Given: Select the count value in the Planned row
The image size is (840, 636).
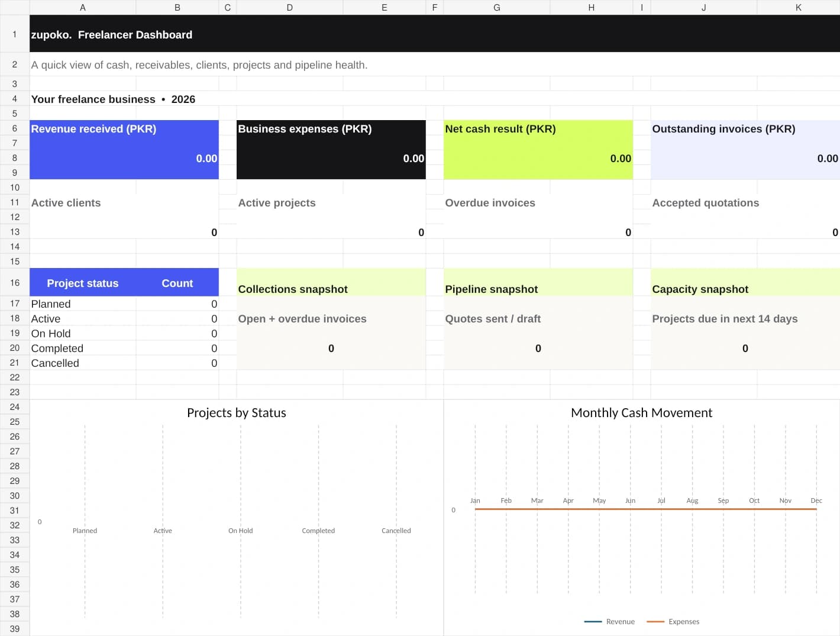Looking at the screenshot, I should pyautogui.click(x=177, y=304).
